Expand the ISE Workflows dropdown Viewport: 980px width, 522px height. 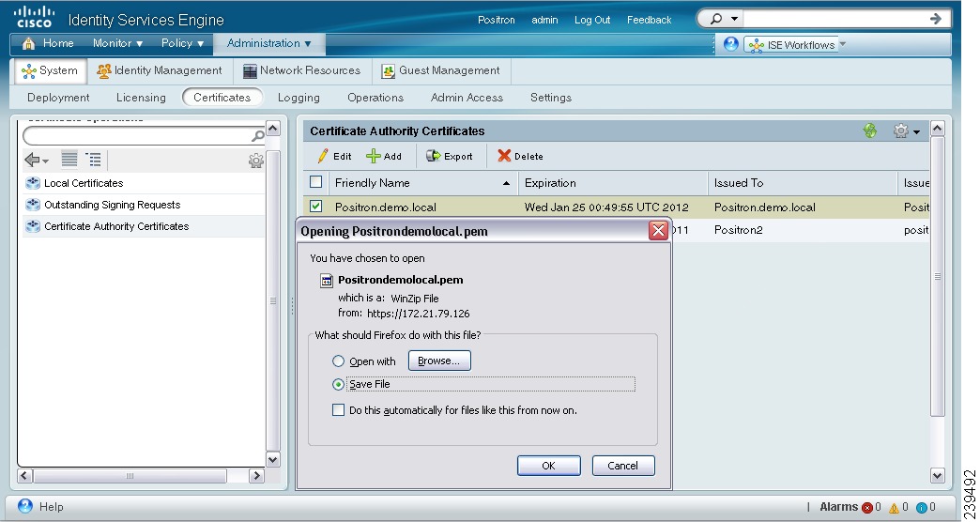[x=843, y=44]
